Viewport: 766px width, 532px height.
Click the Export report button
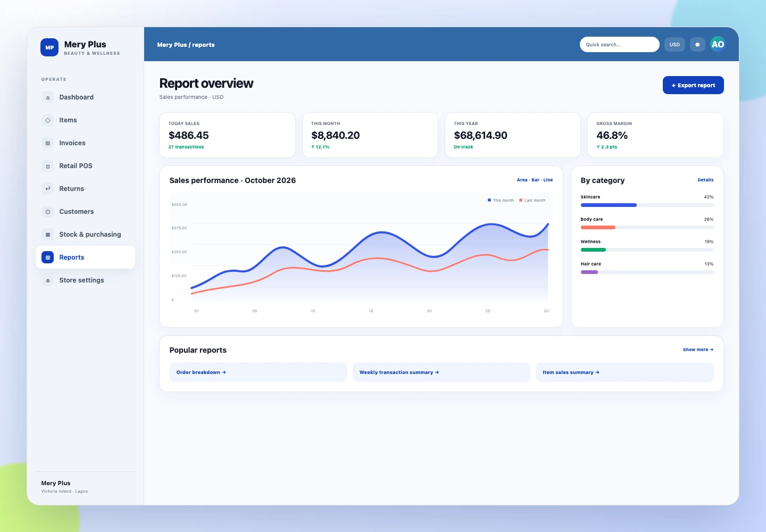pyautogui.click(x=693, y=85)
